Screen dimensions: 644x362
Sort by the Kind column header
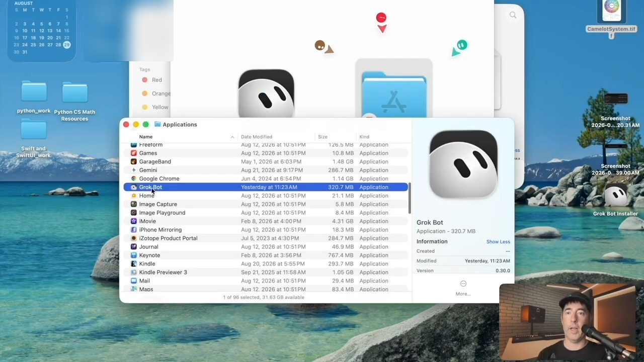tap(364, 137)
